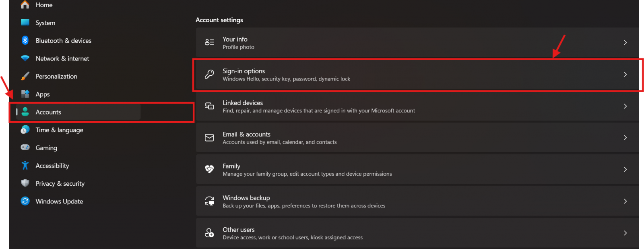
Task: Select Accounts in the sidebar
Action: [48, 112]
